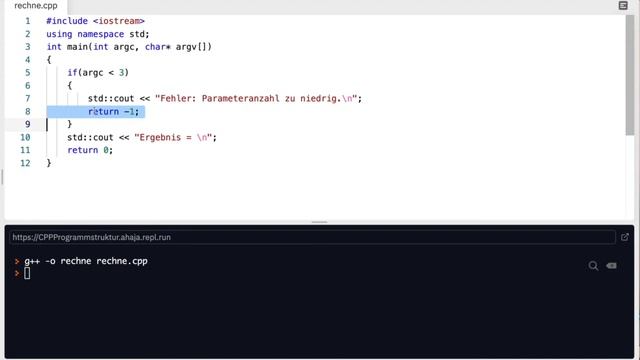Click the console prompt cursor on second line

click(x=27, y=273)
